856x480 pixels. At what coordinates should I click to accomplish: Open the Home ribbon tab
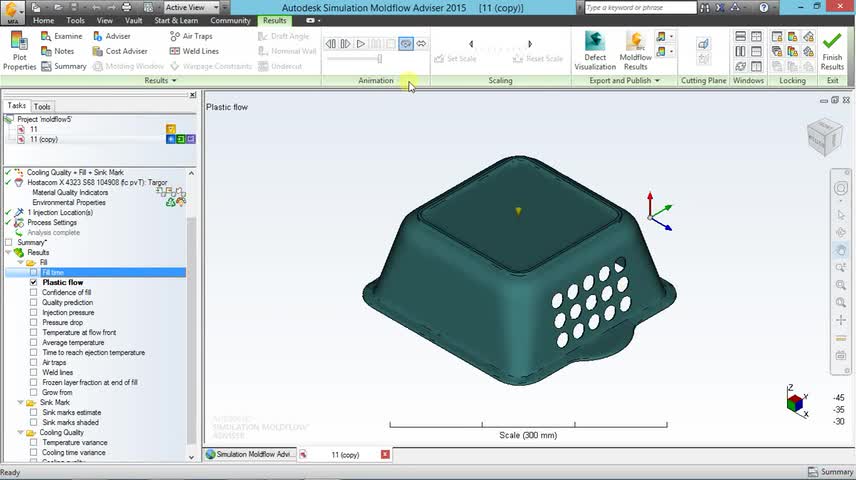[x=43, y=20]
